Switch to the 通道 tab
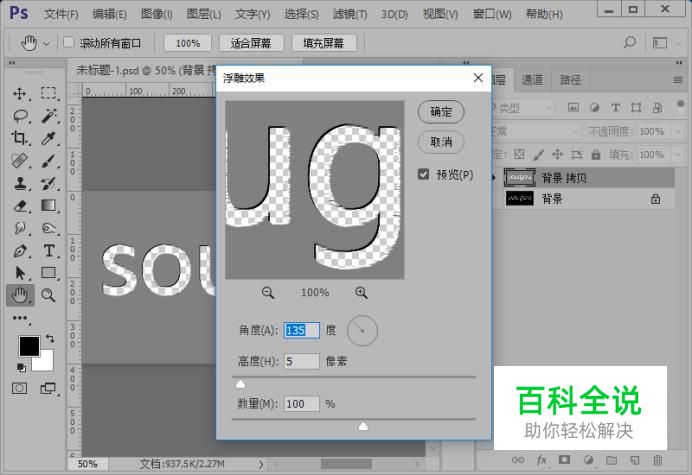This screenshot has height=475, width=692. point(532,80)
